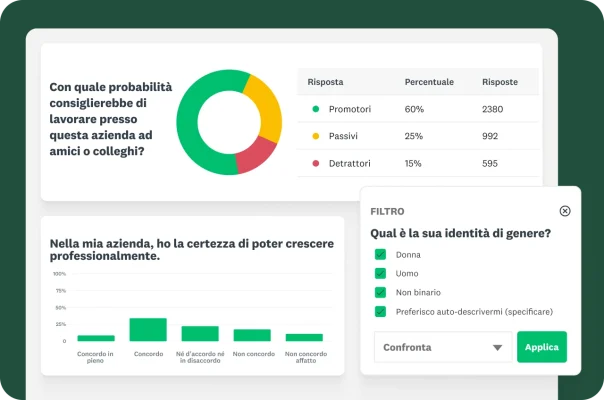Select the green Promotori legend dot
The height and width of the screenshot is (400, 604).
coord(315,109)
